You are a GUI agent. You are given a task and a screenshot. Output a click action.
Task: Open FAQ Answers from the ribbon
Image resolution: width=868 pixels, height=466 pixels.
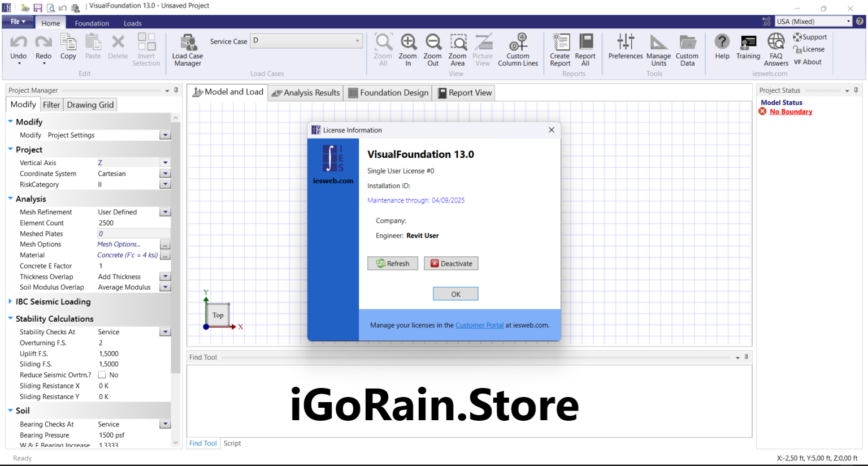point(776,42)
